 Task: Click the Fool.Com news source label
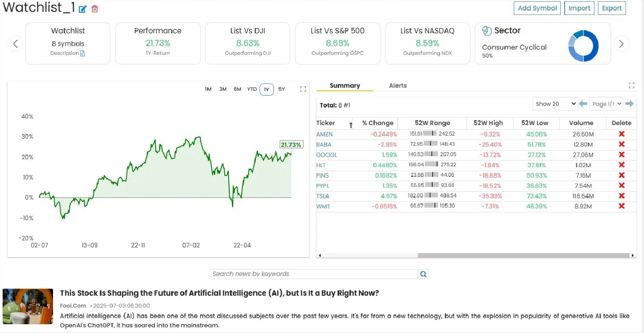(x=73, y=305)
